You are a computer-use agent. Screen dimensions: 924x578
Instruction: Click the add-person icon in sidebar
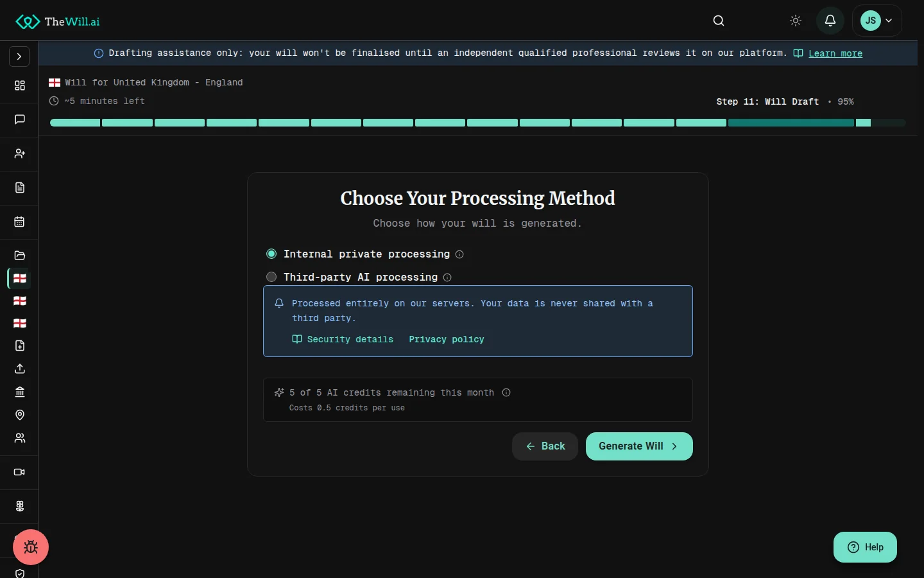(20, 153)
